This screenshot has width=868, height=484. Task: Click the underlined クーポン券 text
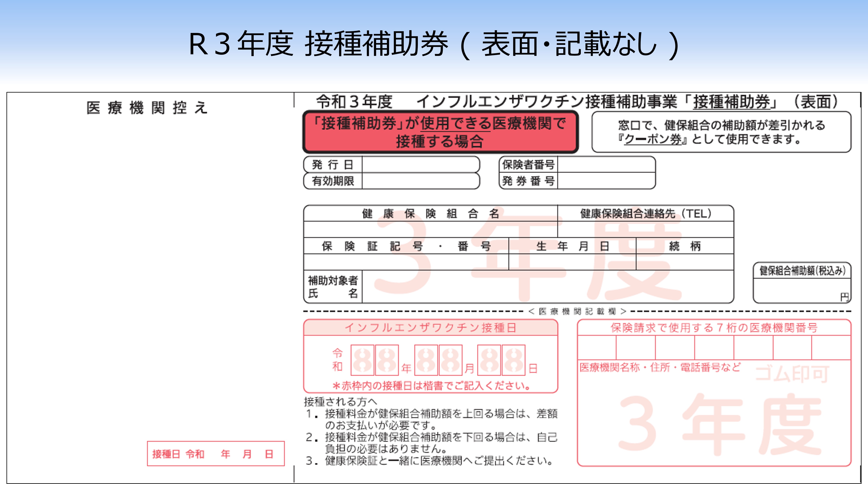click(652, 139)
